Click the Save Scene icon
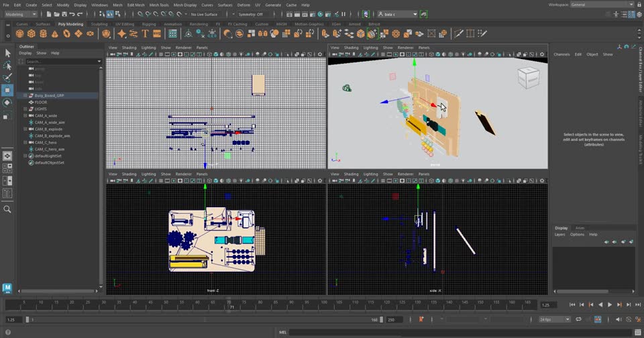 pos(64,14)
